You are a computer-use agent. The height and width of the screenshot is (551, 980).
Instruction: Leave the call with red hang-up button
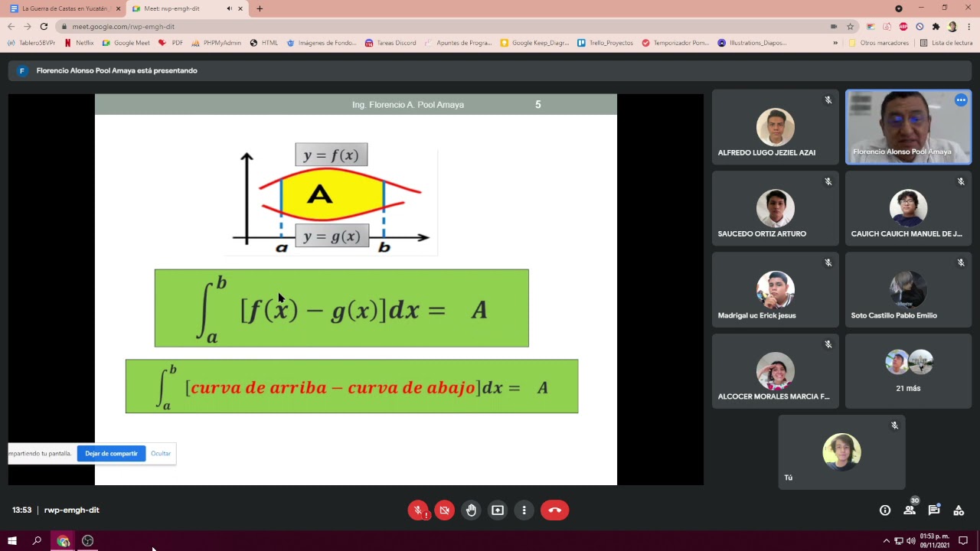click(x=555, y=510)
